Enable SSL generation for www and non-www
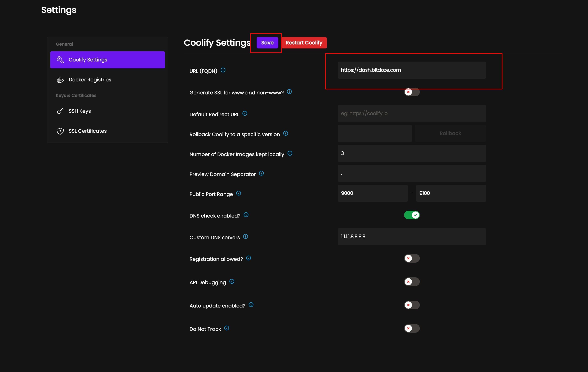Screen dimensions: 588x372 [x=412, y=92]
